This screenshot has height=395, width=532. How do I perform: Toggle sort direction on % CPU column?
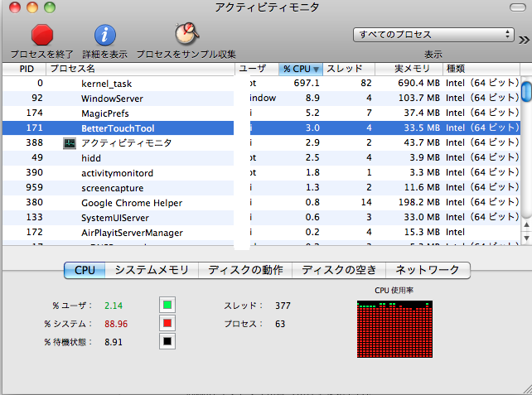pyautogui.click(x=301, y=69)
